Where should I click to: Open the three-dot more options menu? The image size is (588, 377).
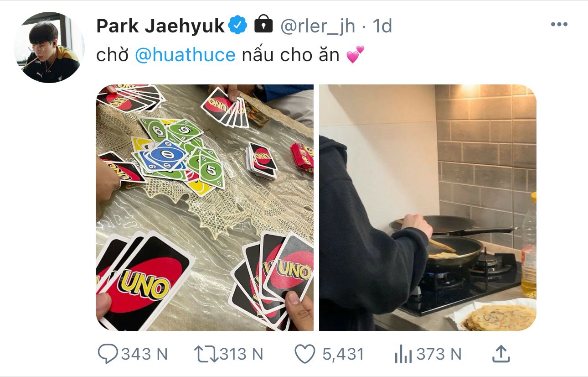(559, 25)
